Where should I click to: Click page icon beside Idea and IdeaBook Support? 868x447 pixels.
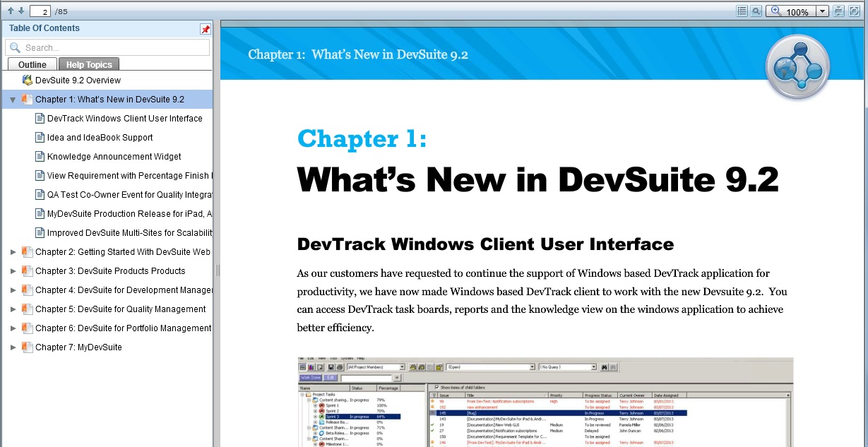40,137
